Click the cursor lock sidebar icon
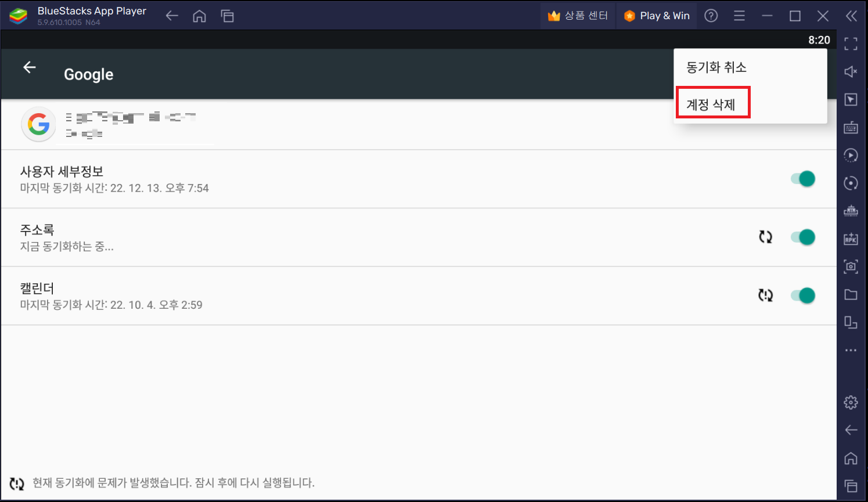The width and height of the screenshot is (868, 502). tap(851, 99)
